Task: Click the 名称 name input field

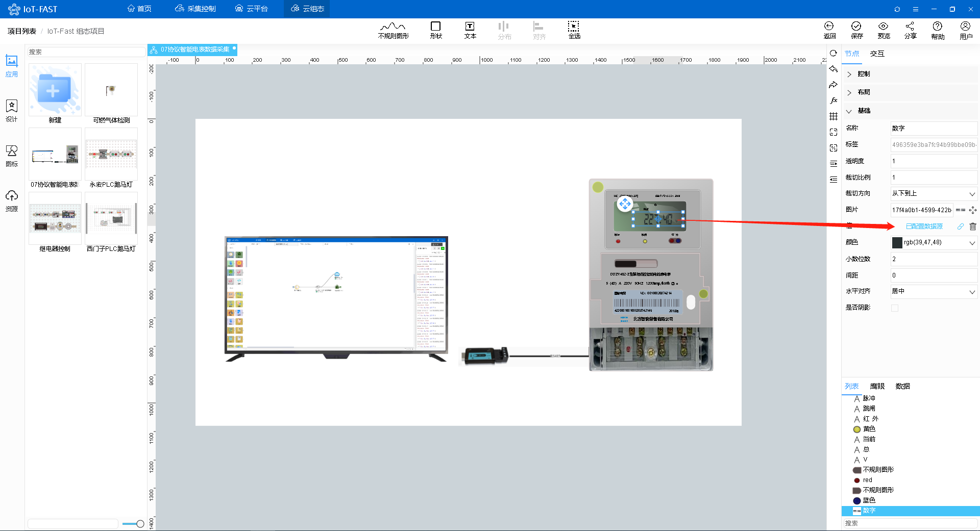Action: click(934, 129)
